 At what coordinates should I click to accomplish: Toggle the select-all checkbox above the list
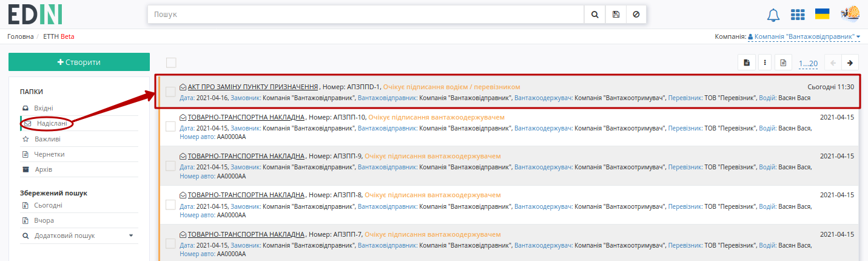(x=171, y=63)
